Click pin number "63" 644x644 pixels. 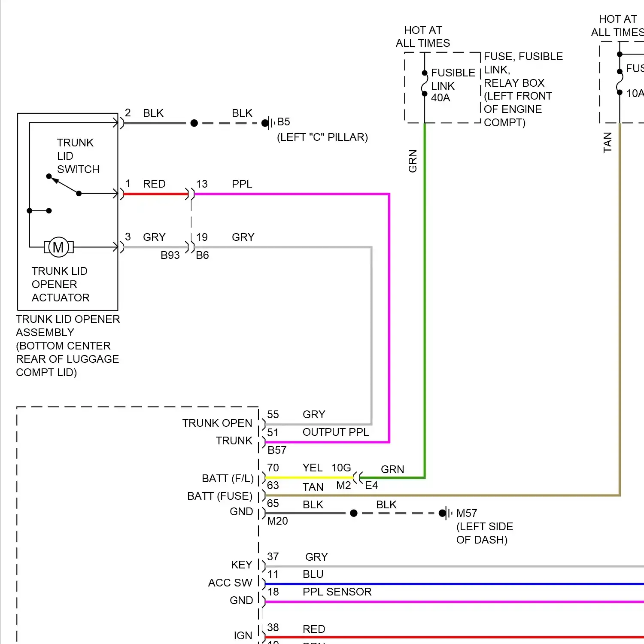coord(273,486)
